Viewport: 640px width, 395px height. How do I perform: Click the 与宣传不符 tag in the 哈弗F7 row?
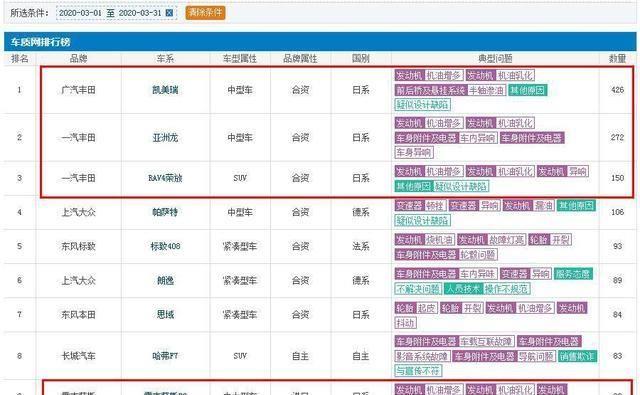(x=418, y=371)
